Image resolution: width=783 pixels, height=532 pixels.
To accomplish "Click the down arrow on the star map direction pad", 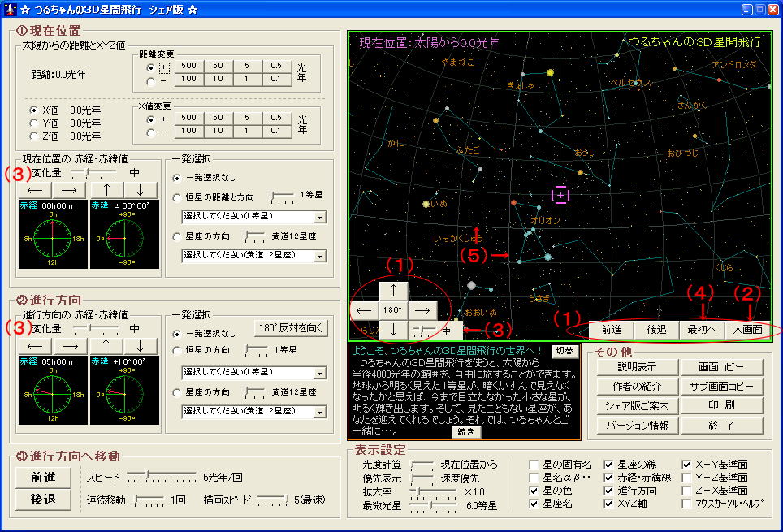I will click(x=394, y=329).
